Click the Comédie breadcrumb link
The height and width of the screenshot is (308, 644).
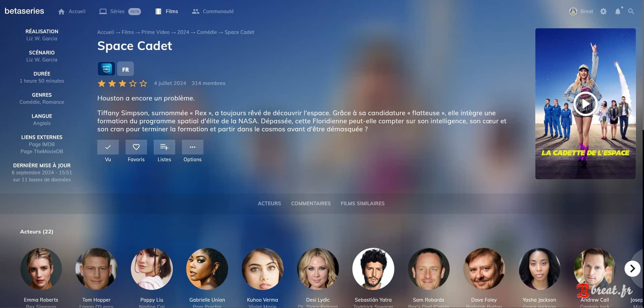point(207,32)
